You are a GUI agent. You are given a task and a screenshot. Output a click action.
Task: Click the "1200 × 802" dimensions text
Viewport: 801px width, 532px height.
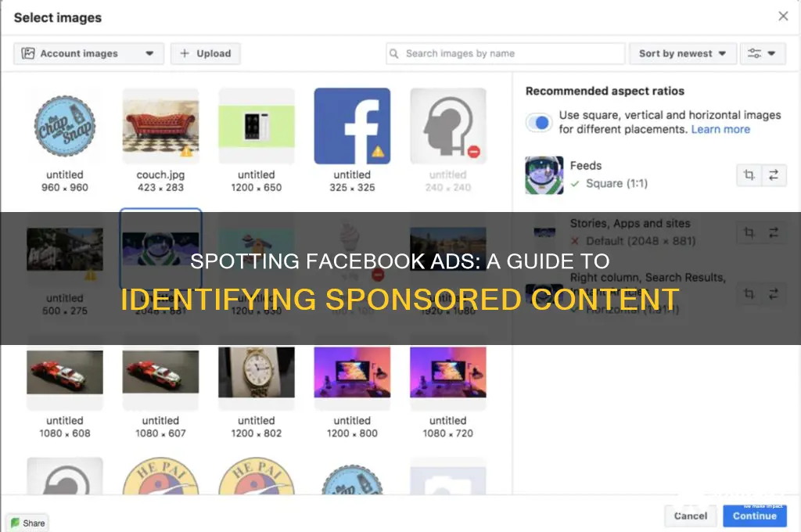click(x=257, y=433)
